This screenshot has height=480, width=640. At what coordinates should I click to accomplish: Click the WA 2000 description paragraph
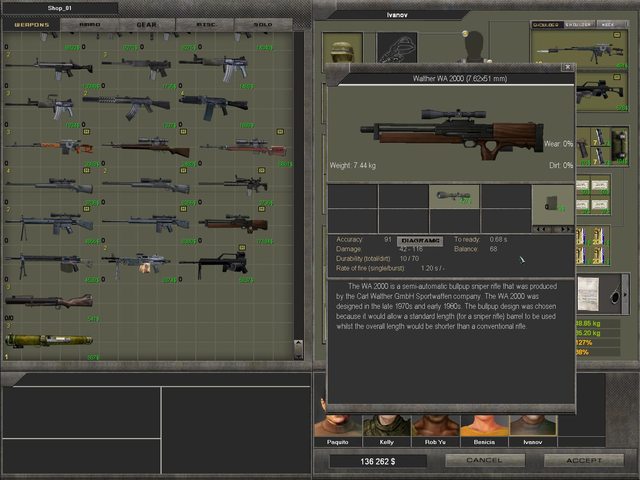click(x=447, y=306)
